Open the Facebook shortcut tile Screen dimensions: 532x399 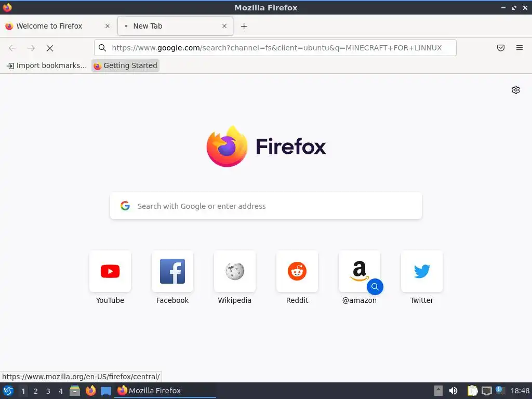coord(172,271)
